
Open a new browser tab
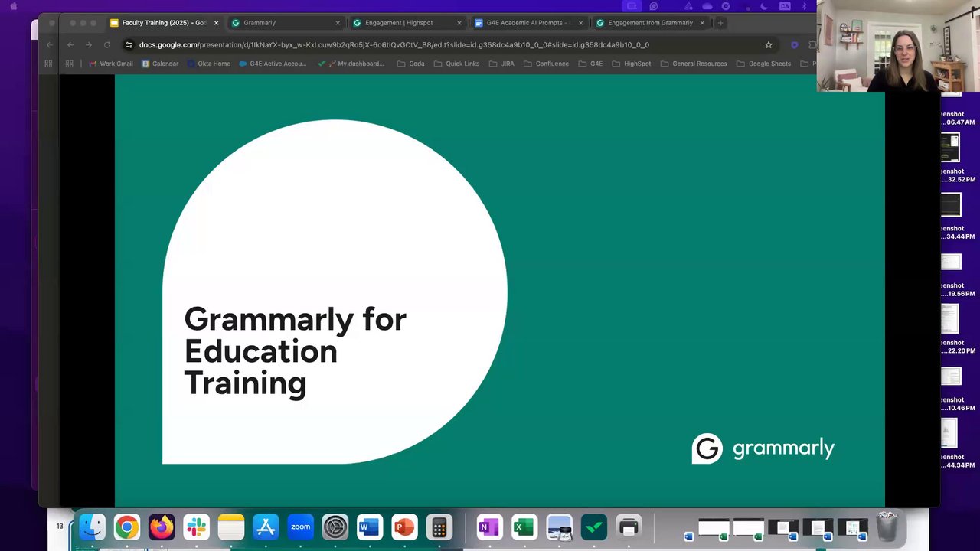click(x=720, y=23)
